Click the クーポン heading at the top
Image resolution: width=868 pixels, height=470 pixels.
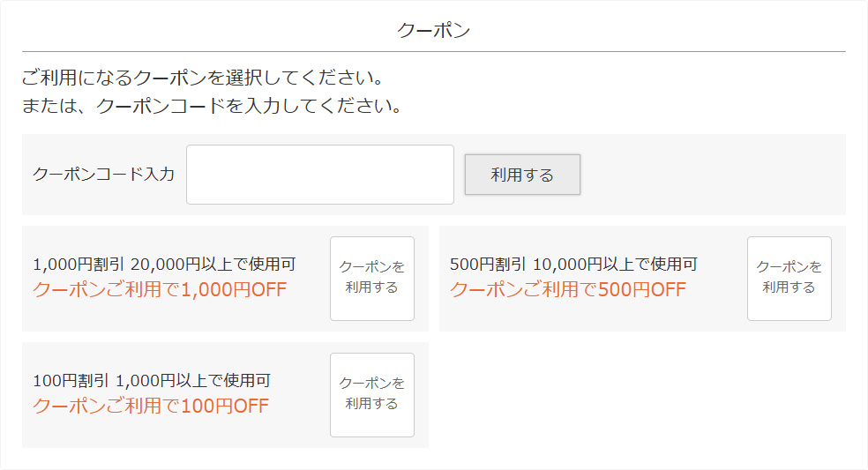(x=433, y=31)
